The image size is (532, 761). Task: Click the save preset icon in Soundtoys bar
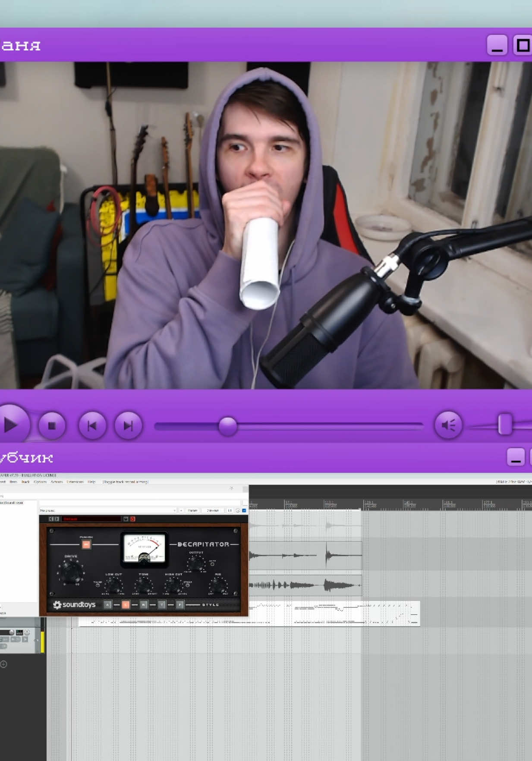coord(126,519)
